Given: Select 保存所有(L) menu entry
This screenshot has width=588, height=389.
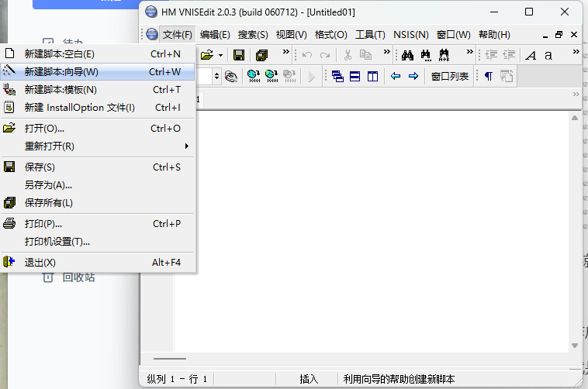Looking at the screenshot, I should click(x=98, y=203).
